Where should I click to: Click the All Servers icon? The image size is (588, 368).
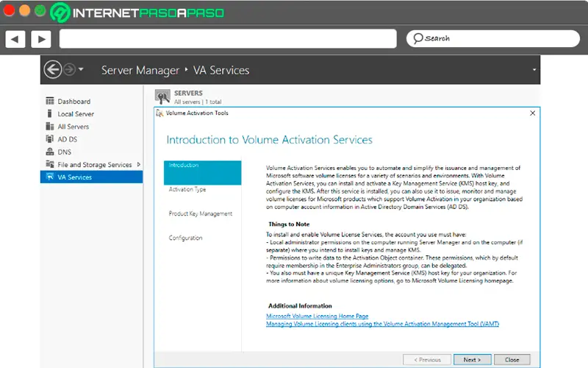click(50, 127)
